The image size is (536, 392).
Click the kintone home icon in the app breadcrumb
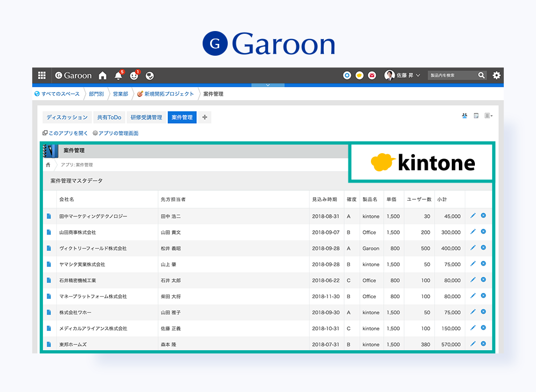[48, 165]
